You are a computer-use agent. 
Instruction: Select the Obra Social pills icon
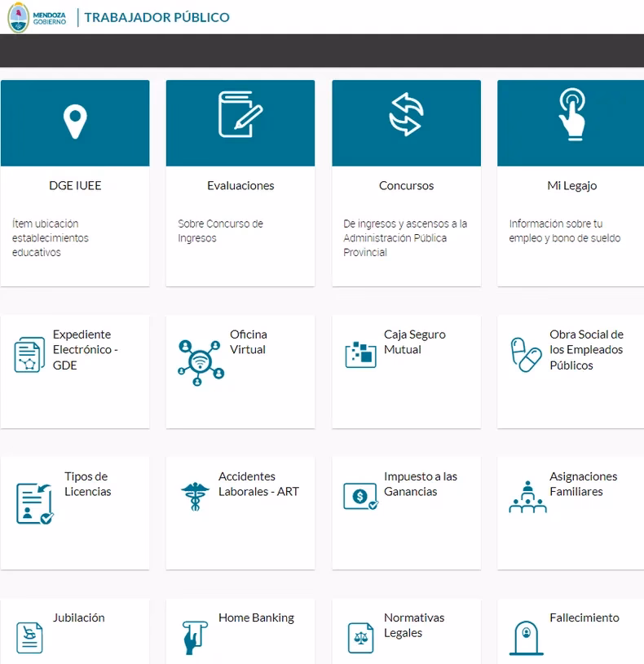tap(526, 355)
